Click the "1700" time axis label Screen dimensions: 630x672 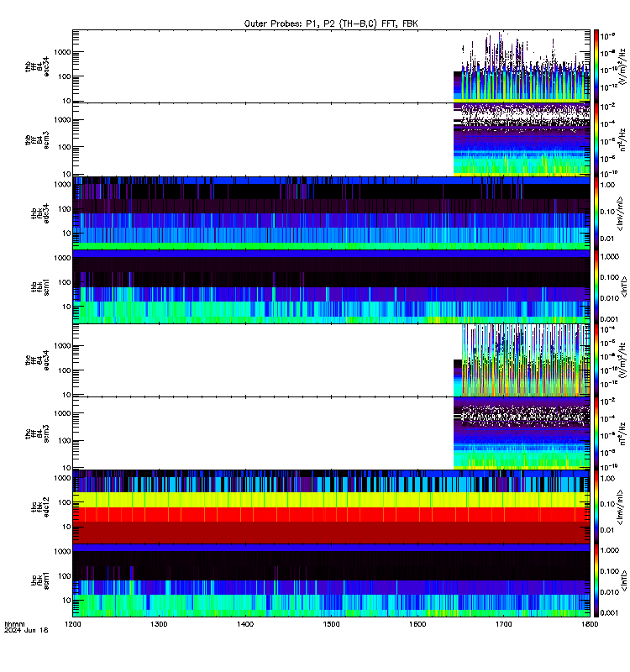pos(503,624)
